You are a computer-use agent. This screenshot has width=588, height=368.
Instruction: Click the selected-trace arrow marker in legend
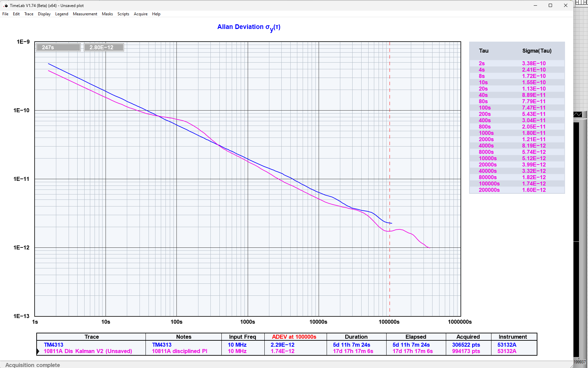38,351
